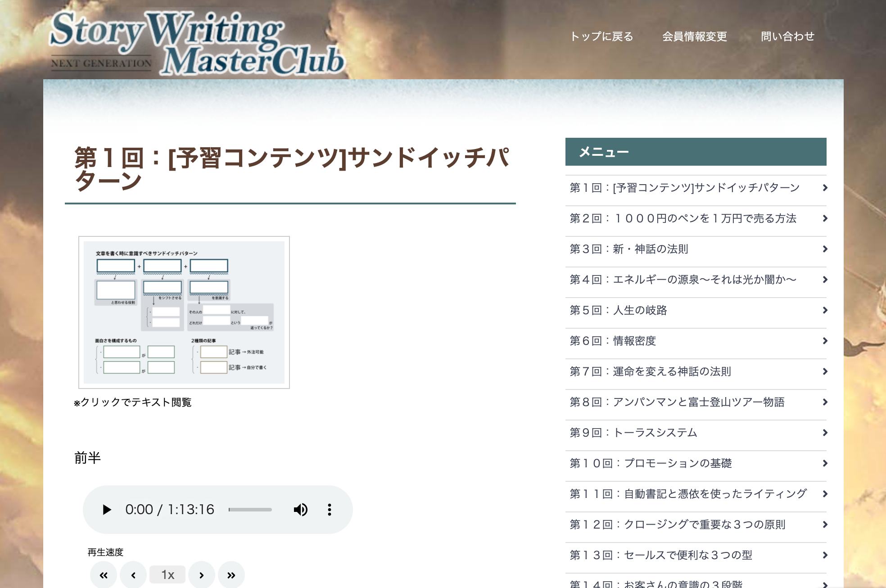The height and width of the screenshot is (588, 886).
Task: Click chevron beside 第２回 １０００円のペン lesson
Action: pos(825,218)
